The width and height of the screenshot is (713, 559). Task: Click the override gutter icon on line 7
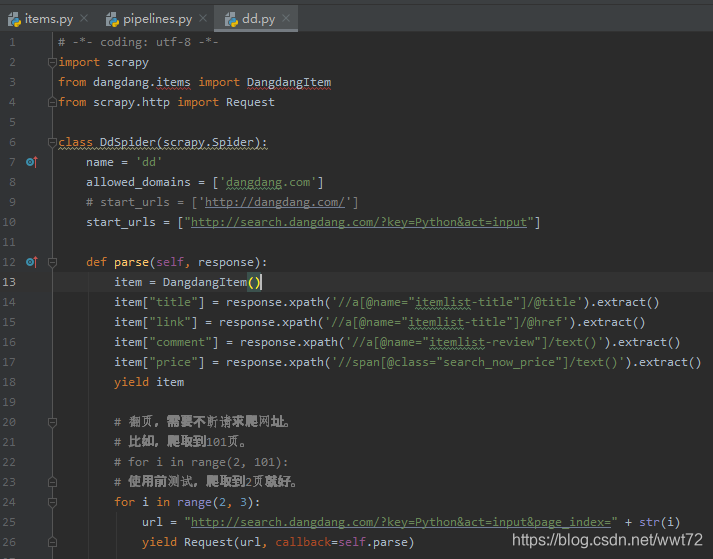32,162
